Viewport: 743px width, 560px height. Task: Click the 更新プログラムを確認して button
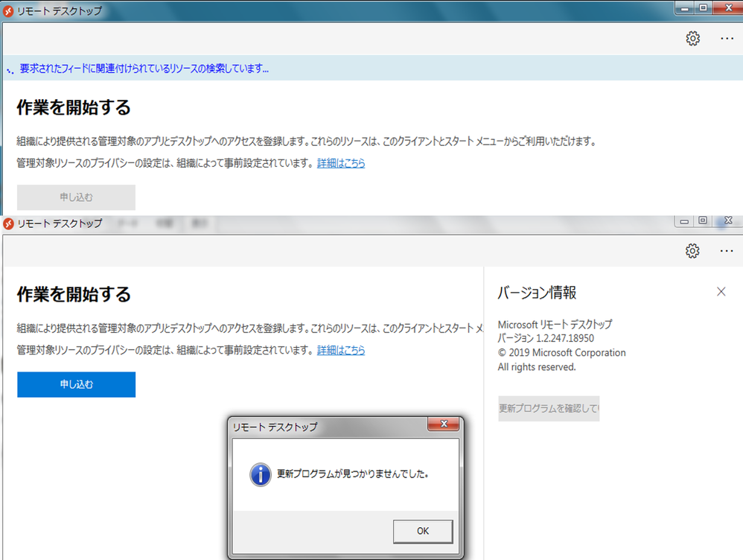tap(549, 408)
